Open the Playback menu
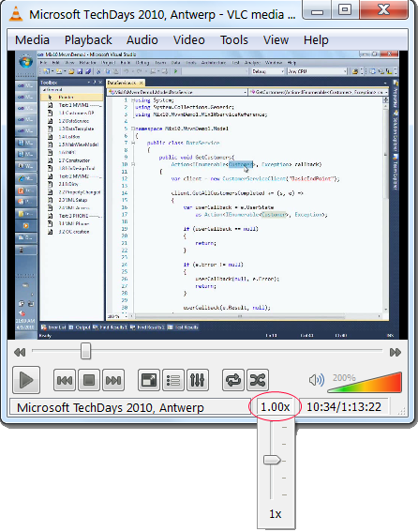418x532 pixels. tap(88, 40)
